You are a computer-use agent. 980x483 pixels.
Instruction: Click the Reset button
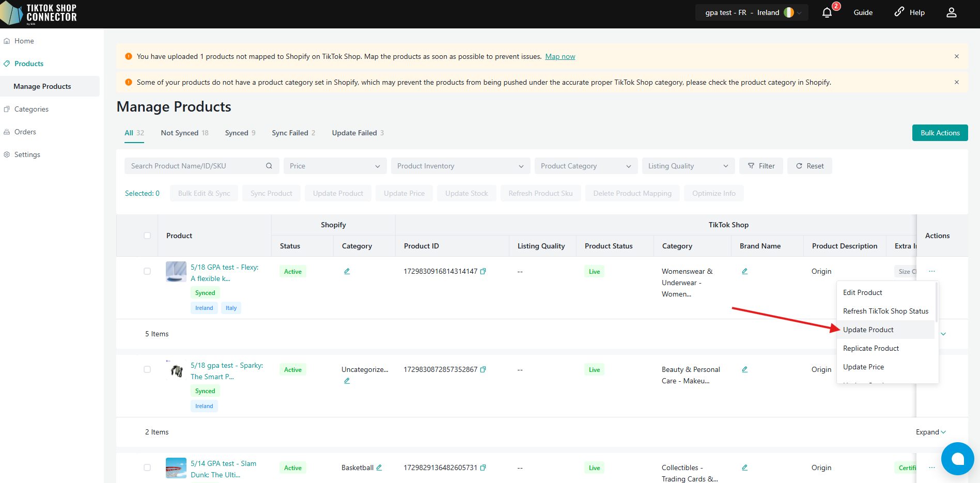(810, 166)
